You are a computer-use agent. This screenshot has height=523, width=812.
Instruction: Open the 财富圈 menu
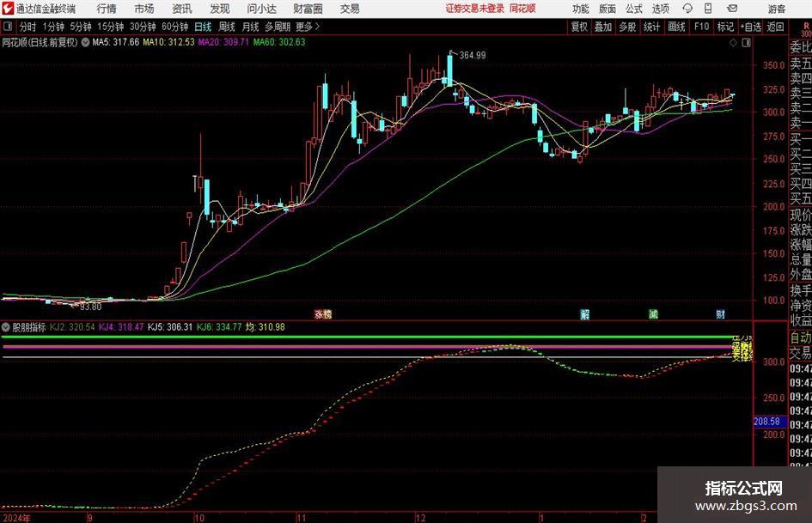[x=308, y=9]
